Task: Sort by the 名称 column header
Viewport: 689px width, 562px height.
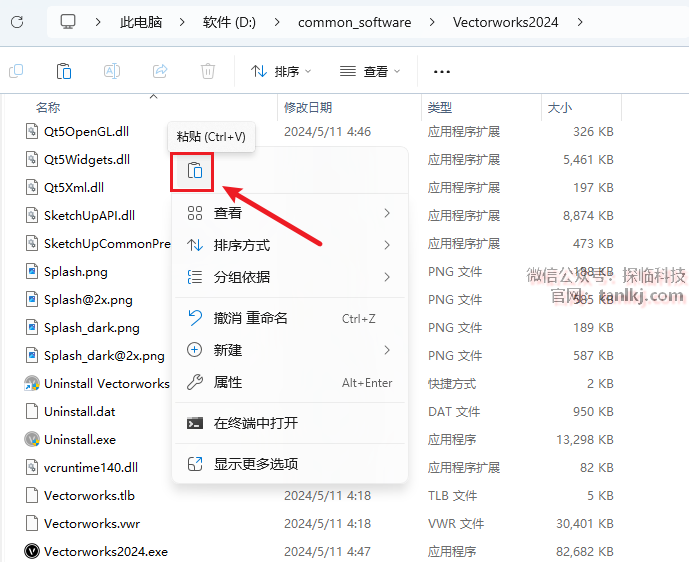Action: click(x=48, y=108)
